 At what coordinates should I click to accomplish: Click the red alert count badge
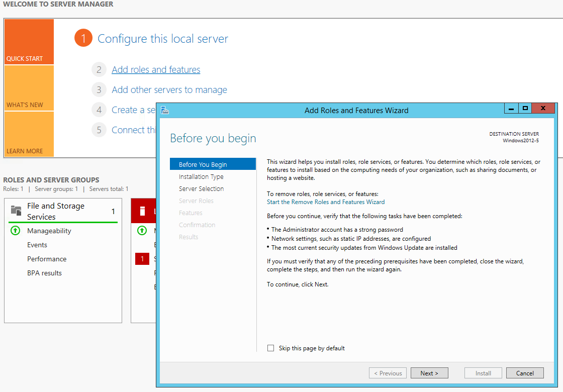142,259
